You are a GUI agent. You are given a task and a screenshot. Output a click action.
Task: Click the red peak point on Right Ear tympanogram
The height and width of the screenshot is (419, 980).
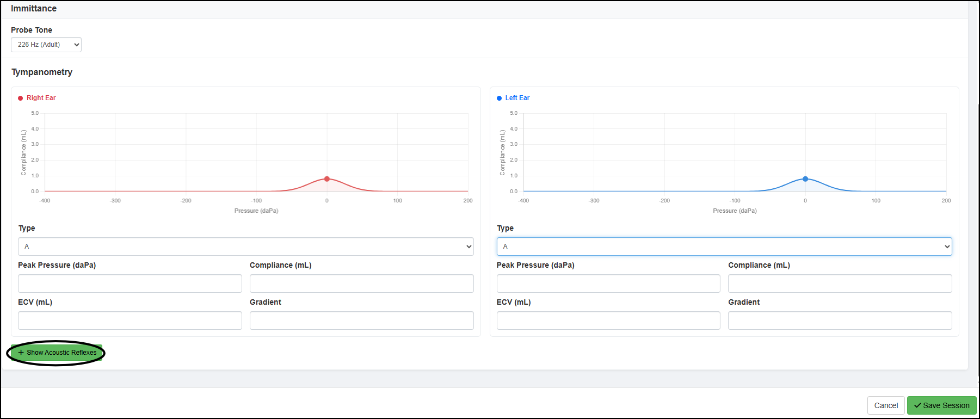point(327,178)
